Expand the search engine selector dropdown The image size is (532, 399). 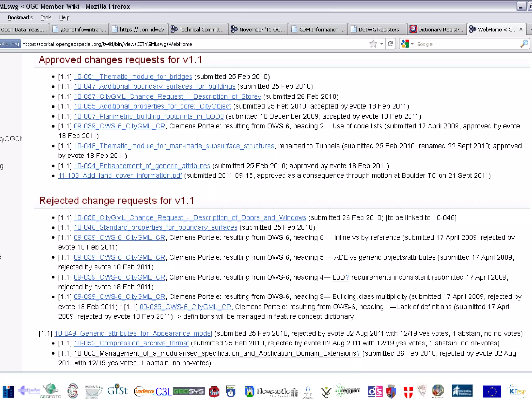coord(412,44)
